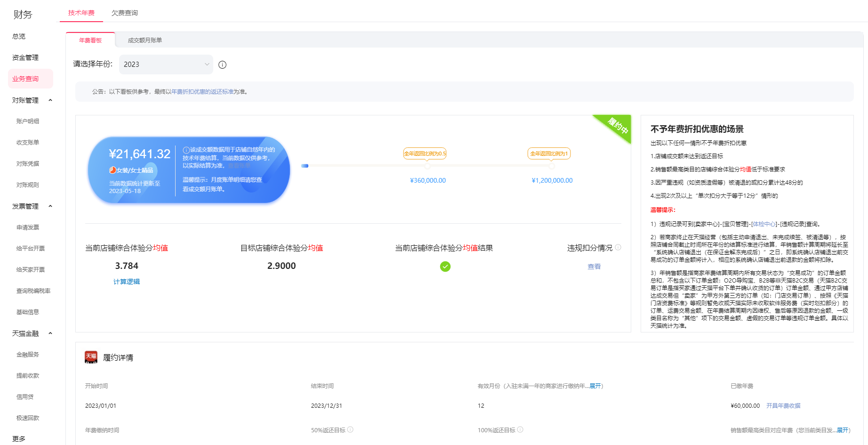Open 对账规则 in the sidebar

[x=28, y=185]
